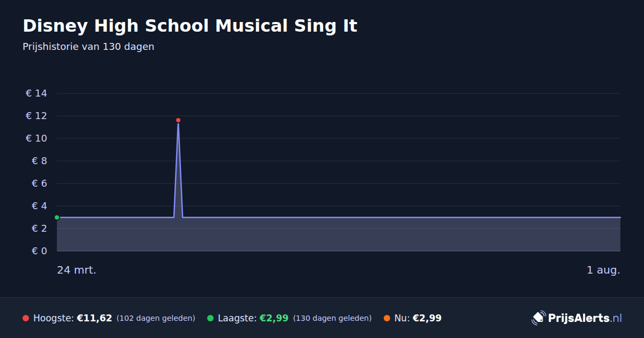
Task: Select the orange Nu legend dot
Action: tap(387, 318)
